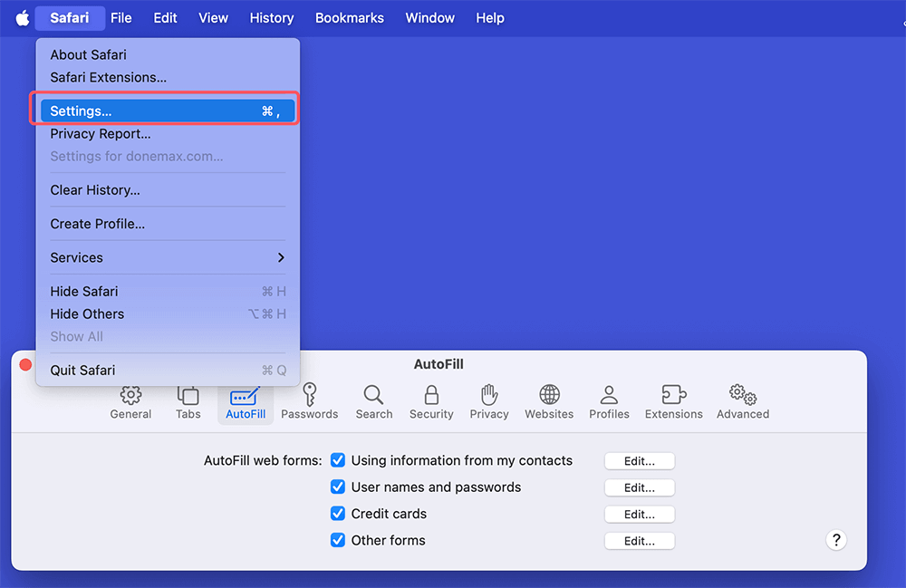This screenshot has width=906, height=588.
Task: Select the AutoFill settings icon
Action: [x=245, y=401]
